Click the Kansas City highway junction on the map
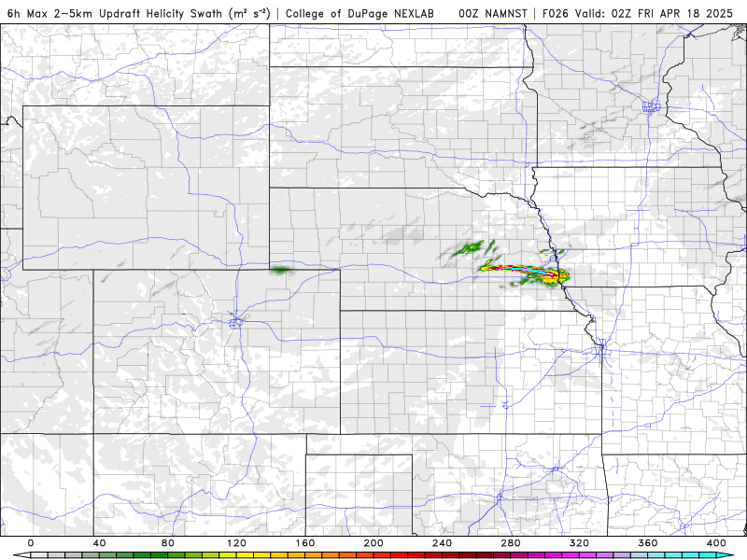747x560 pixels. [x=602, y=346]
